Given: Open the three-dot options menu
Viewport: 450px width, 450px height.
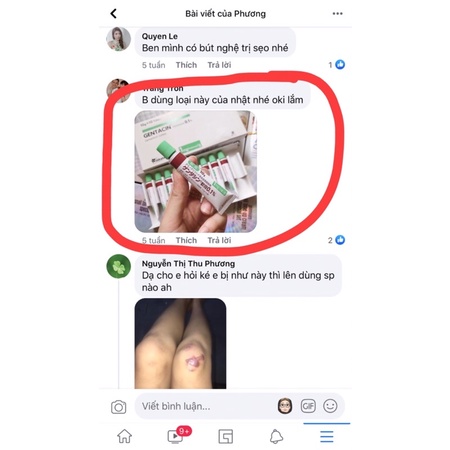Looking at the screenshot, I should point(337,14).
